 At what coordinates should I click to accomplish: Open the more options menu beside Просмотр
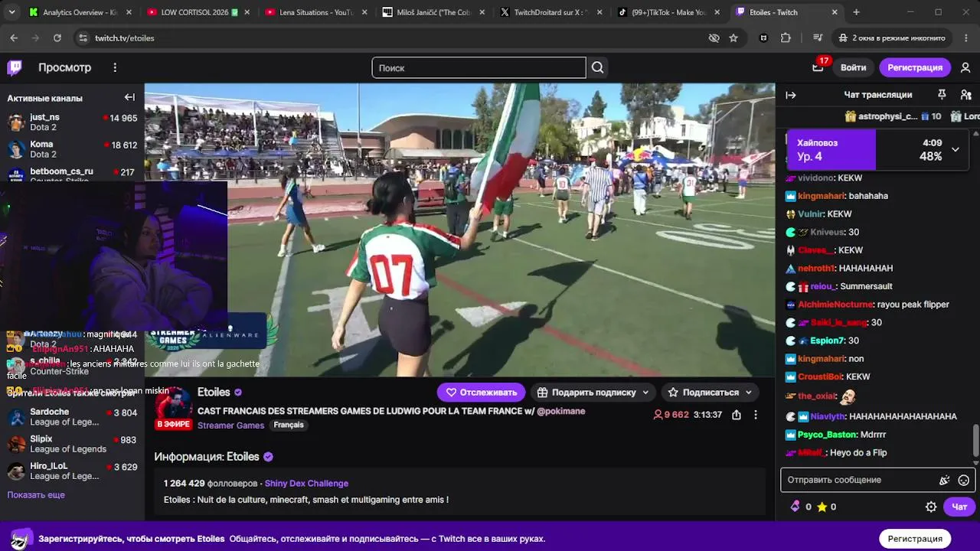click(115, 67)
